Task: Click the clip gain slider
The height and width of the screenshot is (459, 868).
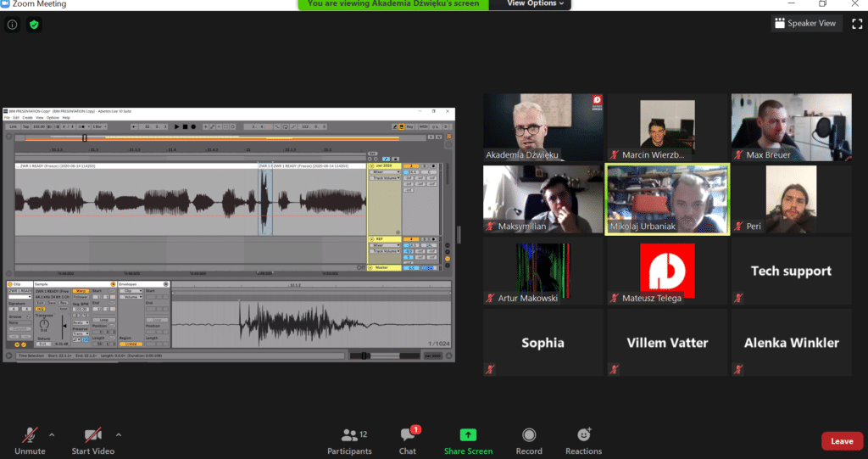Action: point(63,327)
